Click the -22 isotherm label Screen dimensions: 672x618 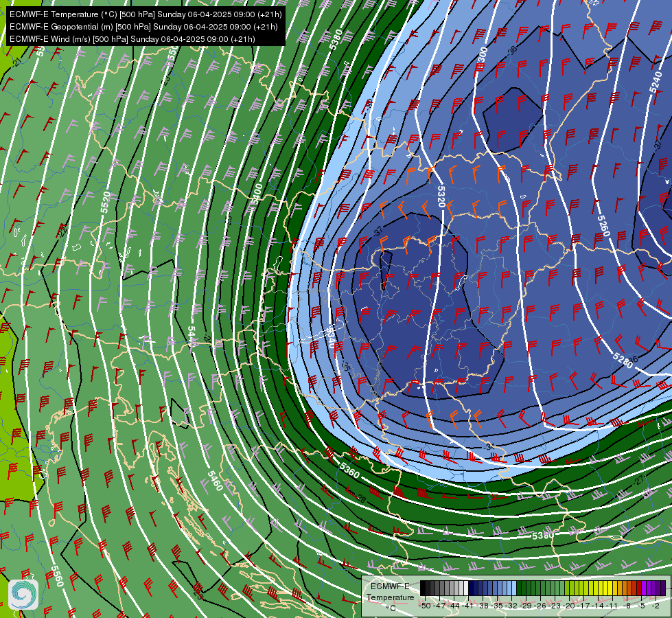pos(62,232)
